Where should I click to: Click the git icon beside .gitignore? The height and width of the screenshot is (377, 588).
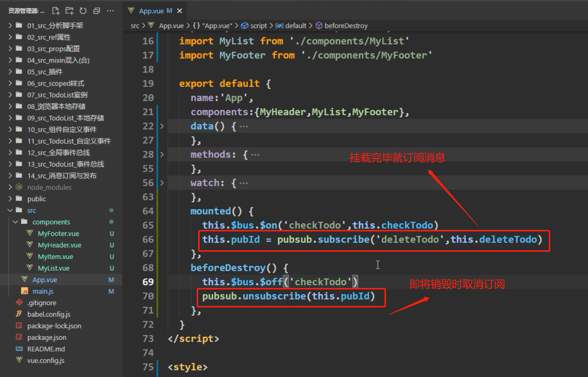(x=19, y=302)
